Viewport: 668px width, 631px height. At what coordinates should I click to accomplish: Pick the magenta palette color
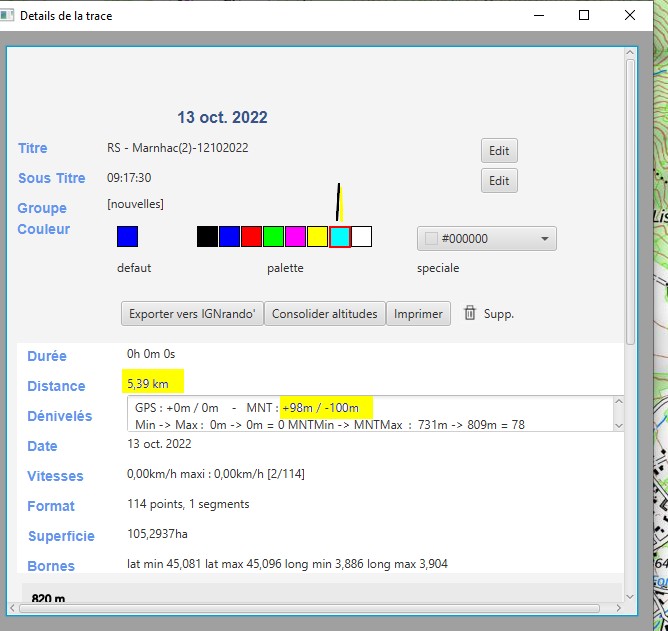tap(295, 237)
